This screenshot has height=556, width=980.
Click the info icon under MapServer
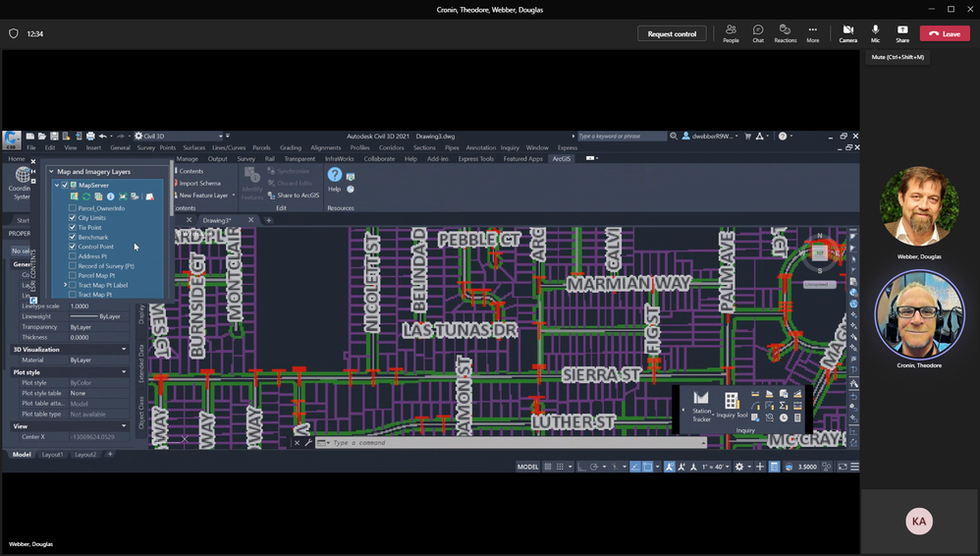(110, 196)
